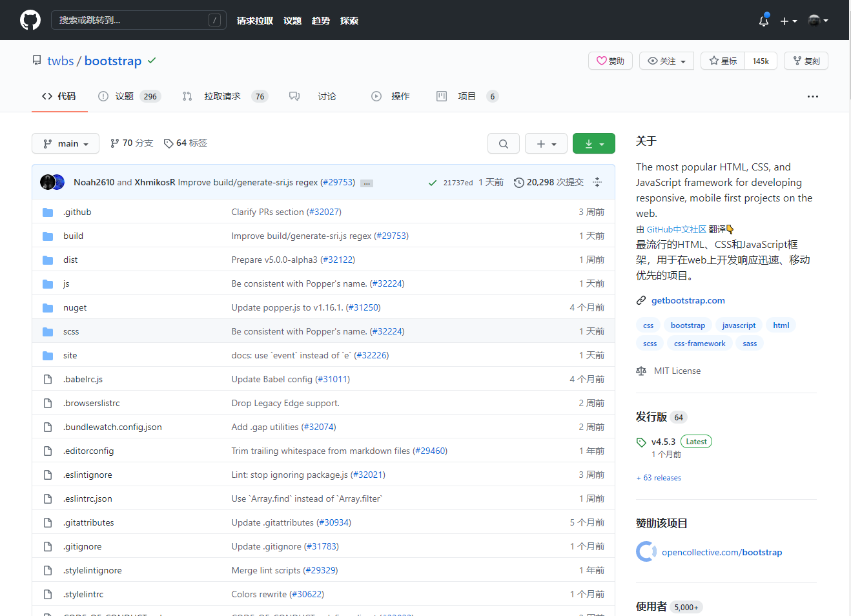Click the site folder icon
The height and width of the screenshot is (616, 851).
coord(48,355)
